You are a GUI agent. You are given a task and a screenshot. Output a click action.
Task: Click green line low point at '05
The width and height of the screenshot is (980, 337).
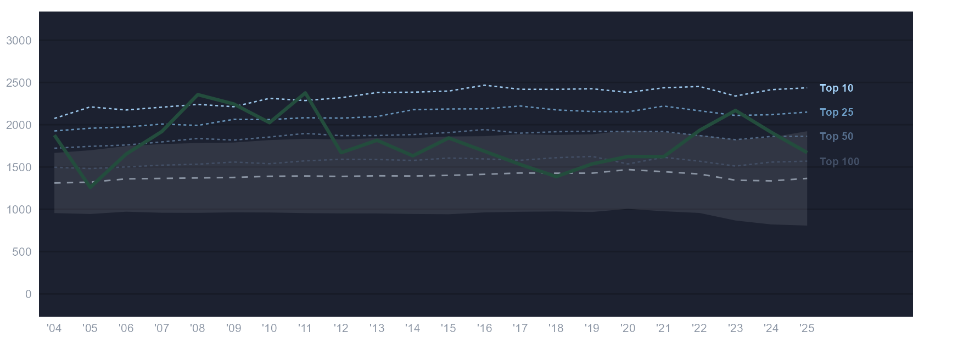coord(91,187)
